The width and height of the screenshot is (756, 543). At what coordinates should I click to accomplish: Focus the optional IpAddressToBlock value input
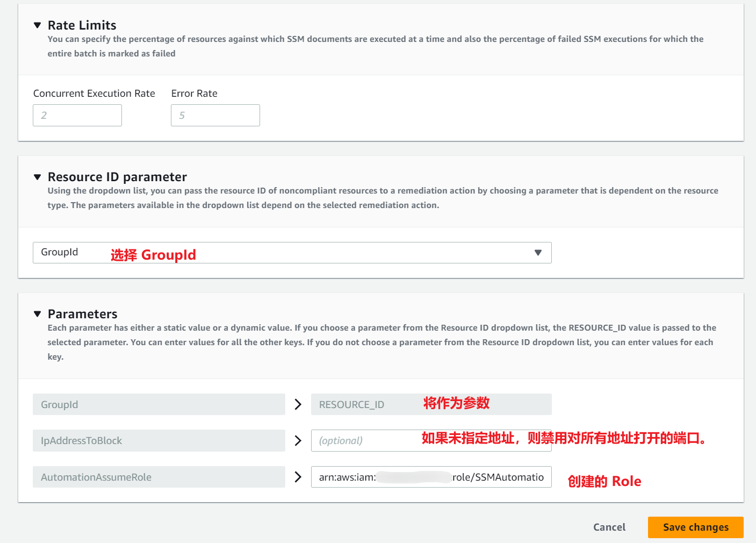pos(365,441)
